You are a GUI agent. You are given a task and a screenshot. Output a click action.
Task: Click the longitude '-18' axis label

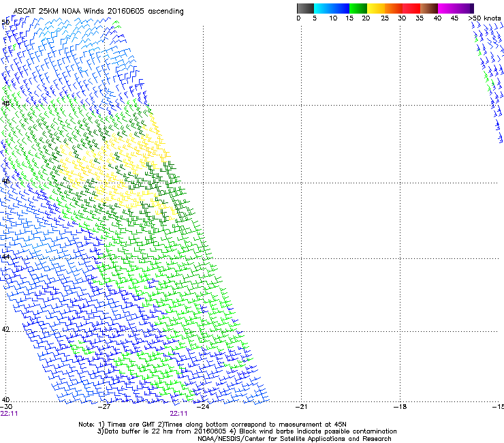tap(400, 407)
